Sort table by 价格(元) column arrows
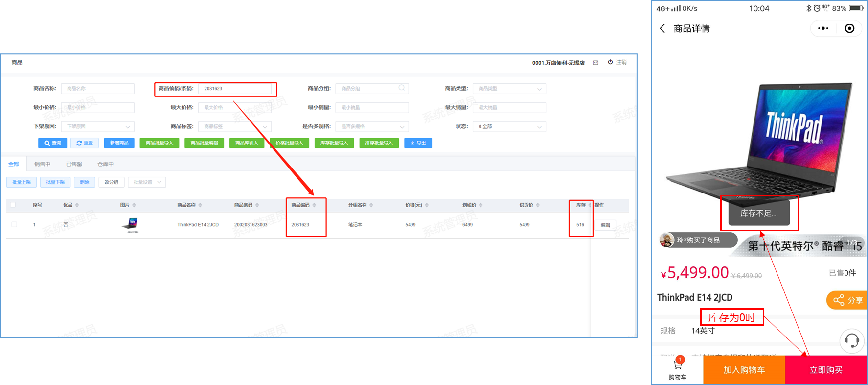This screenshot has height=385, width=868. (x=427, y=205)
